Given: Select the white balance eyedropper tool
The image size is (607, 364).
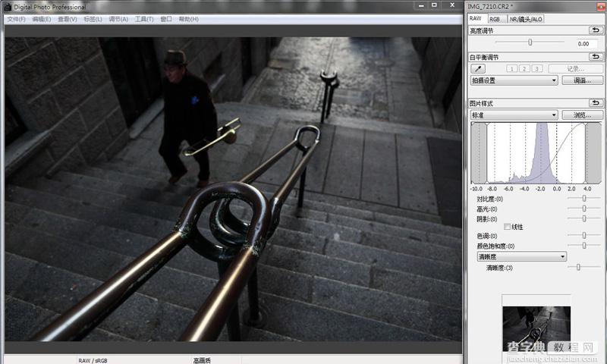Looking at the screenshot, I should (478, 69).
